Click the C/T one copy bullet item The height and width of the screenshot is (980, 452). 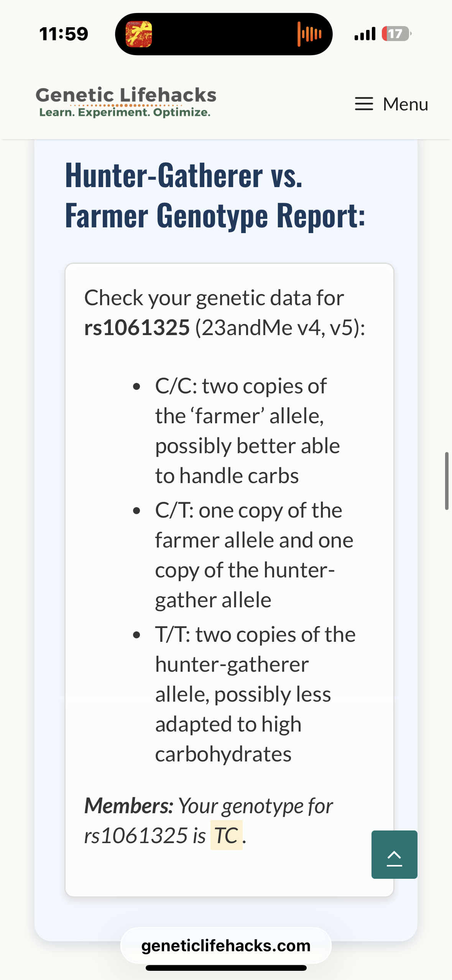click(254, 555)
